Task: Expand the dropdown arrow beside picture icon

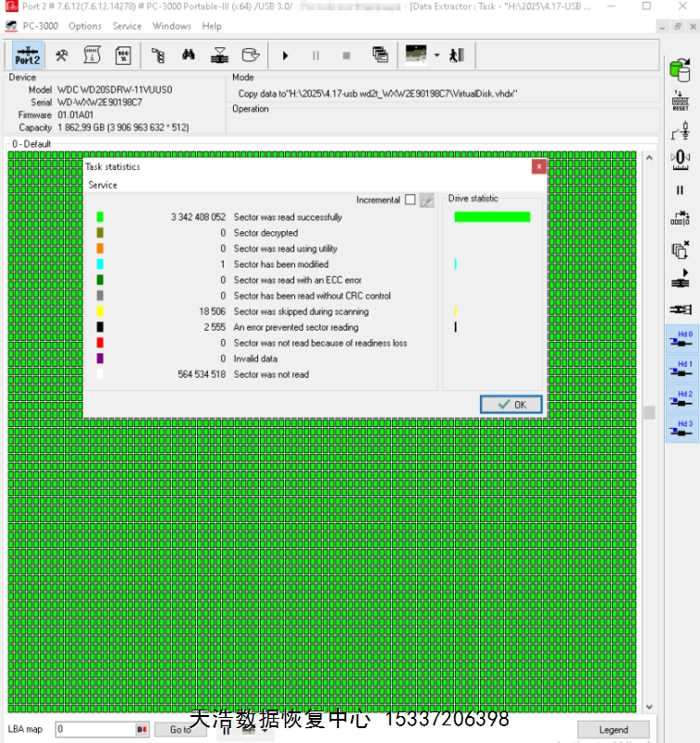Action: tap(436, 56)
